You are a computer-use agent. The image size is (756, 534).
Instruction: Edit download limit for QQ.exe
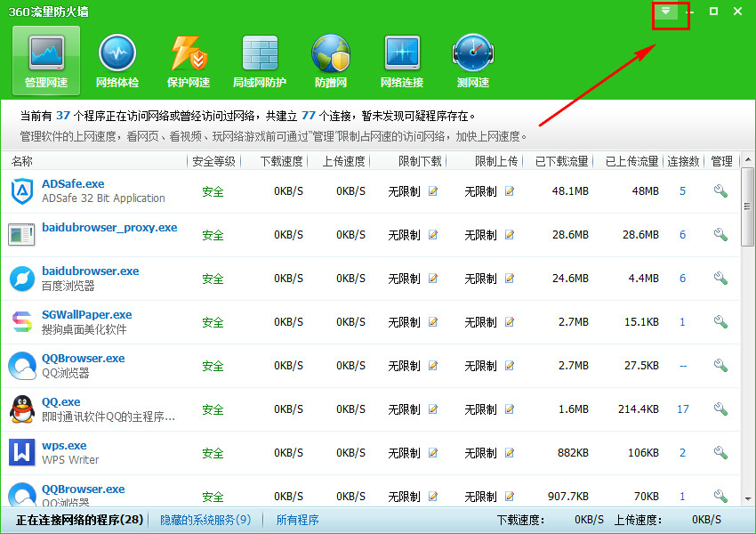click(x=433, y=409)
